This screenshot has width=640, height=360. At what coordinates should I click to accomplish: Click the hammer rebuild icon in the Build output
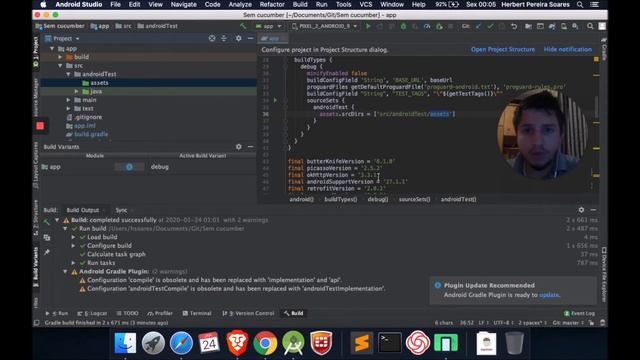click(47, 222)
